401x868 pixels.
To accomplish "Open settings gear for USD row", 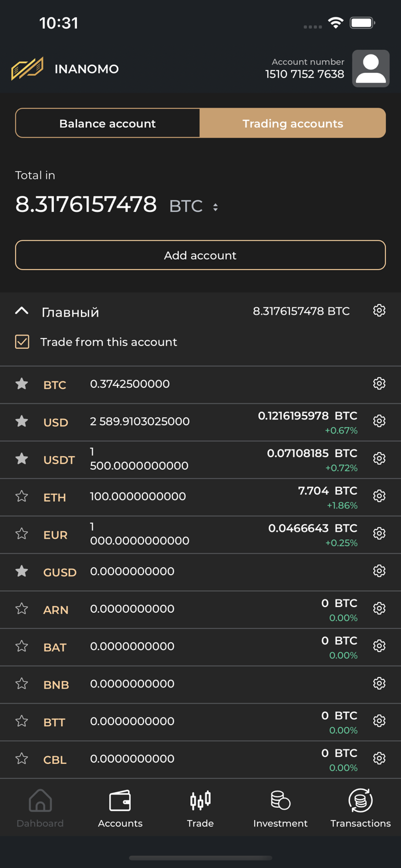I will click(379, 421).
